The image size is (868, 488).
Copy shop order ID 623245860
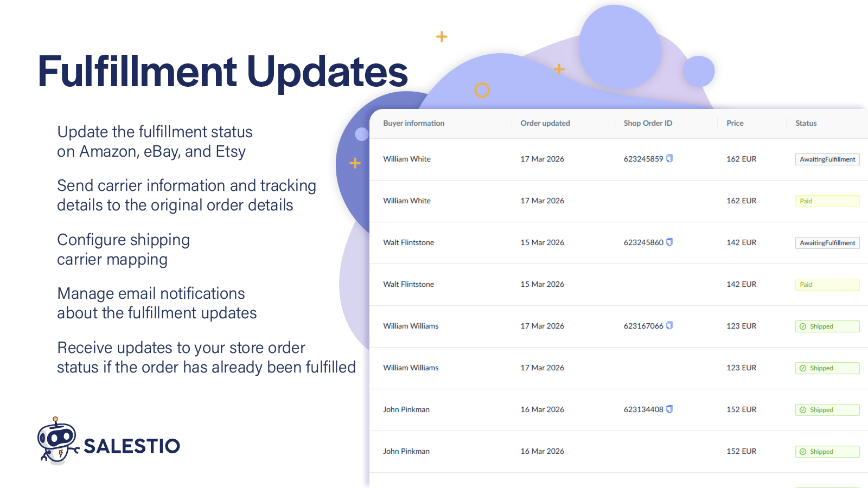point(669,242)
